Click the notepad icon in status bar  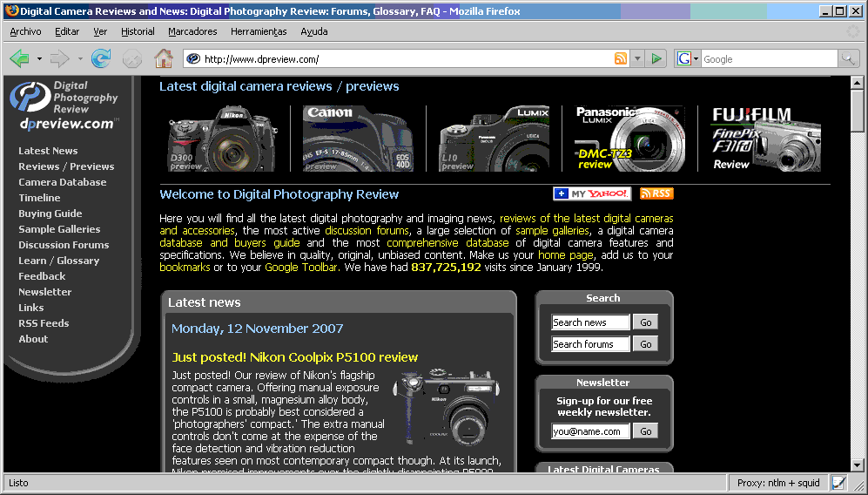click(x=838, y=483)
